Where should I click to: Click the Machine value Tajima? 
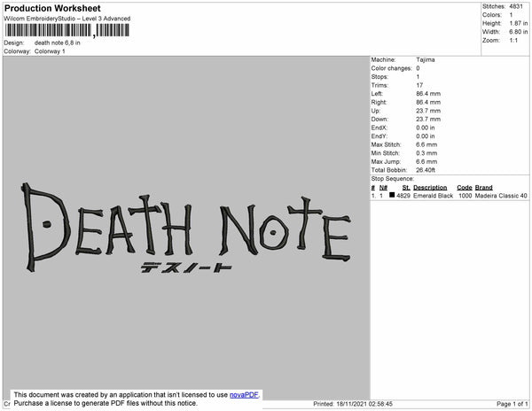425,59
